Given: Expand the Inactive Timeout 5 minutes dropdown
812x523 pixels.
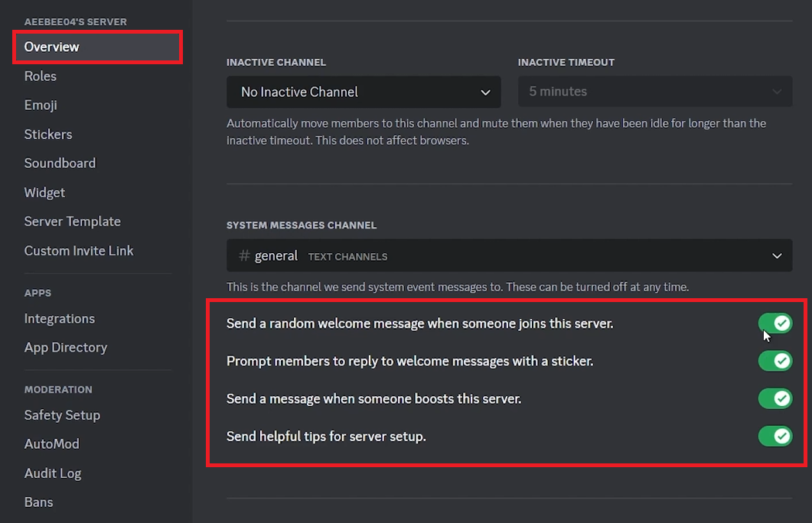Looking at the screenshot, I should (x=654, y=92).
